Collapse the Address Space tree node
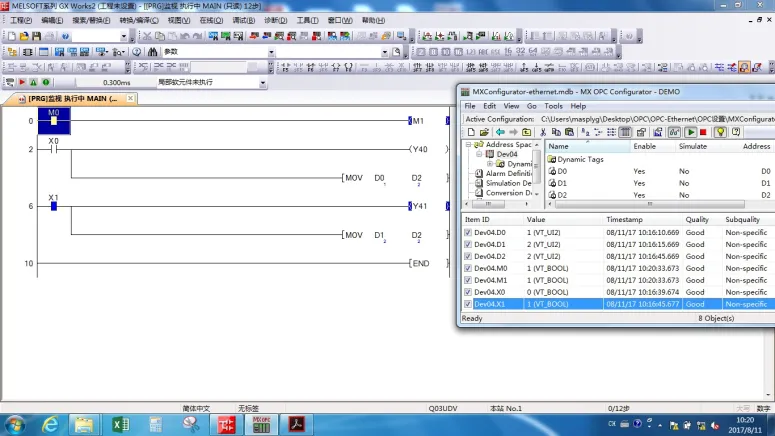Screen dimensions: 775x436 click(468, 144)
